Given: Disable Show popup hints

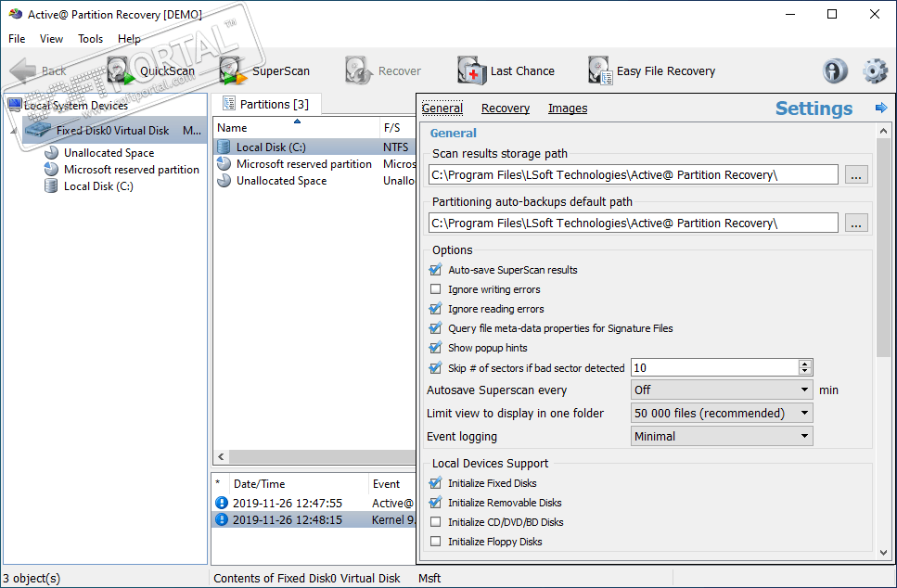Looking at the screenshot, I should click(435, 347).
